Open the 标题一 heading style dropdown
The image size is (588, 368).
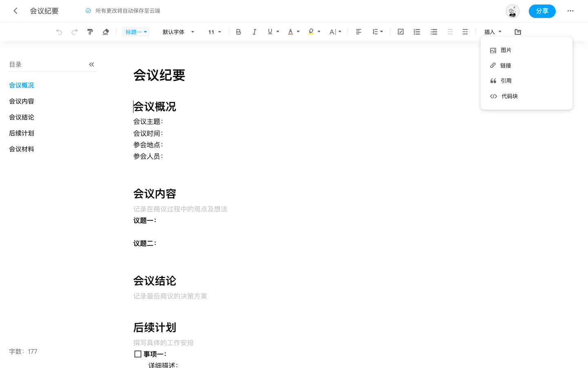pos(135,31)
